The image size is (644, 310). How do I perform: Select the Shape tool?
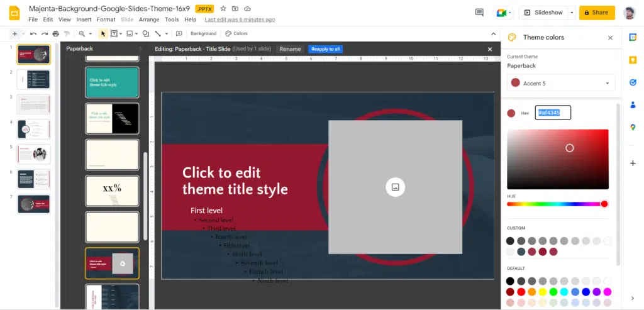point(145,33)
